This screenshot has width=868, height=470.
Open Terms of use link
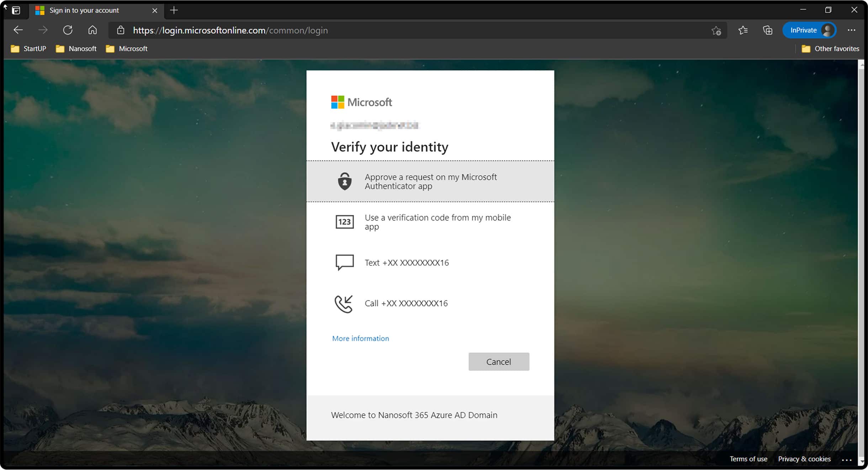[x=748, y=459]
